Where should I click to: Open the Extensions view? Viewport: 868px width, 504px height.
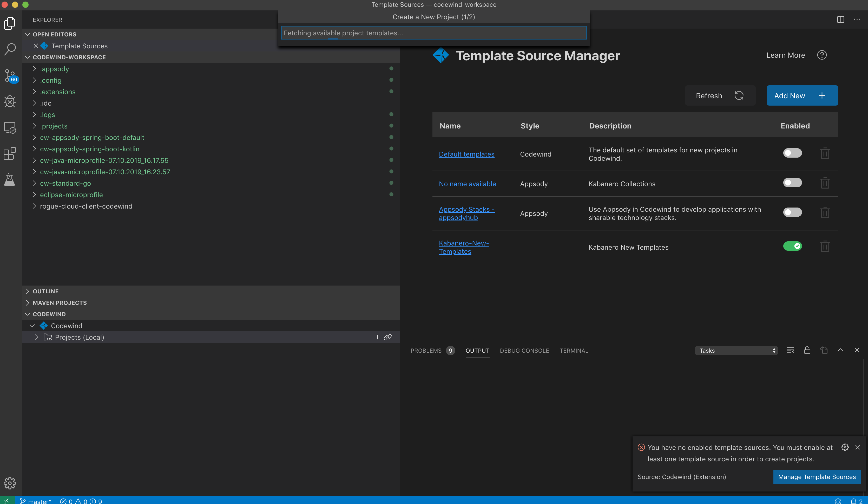pyautogui.click(x=10, y=154)
